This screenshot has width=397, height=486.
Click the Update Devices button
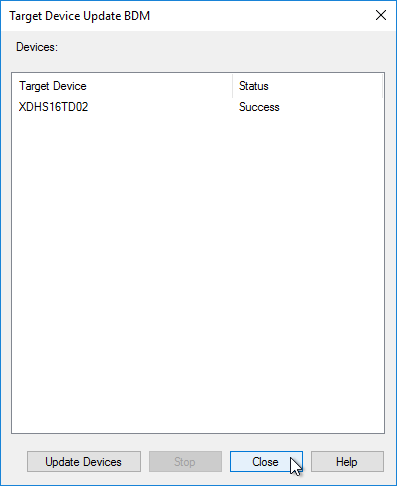click(84, 462)
